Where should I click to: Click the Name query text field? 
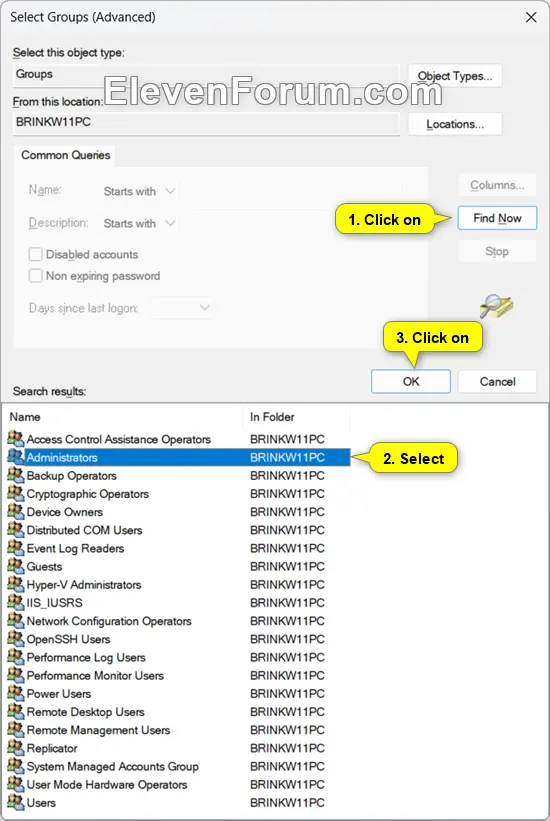[299, 190]
